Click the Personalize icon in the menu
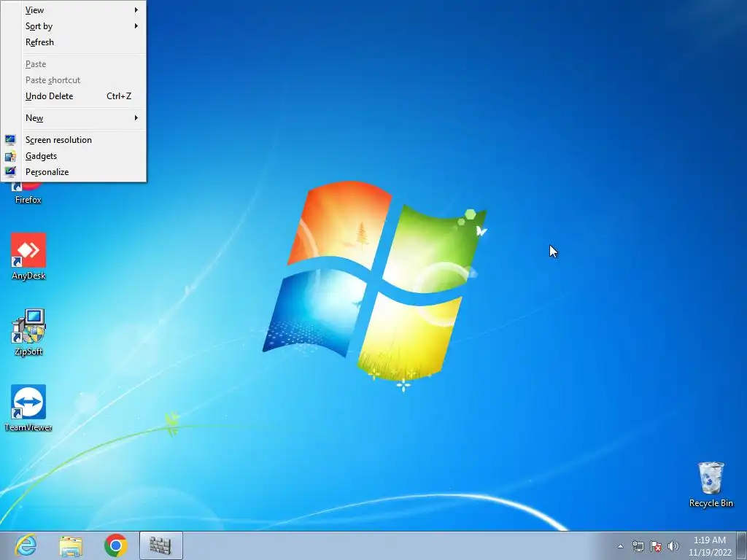 pos(10,172)
